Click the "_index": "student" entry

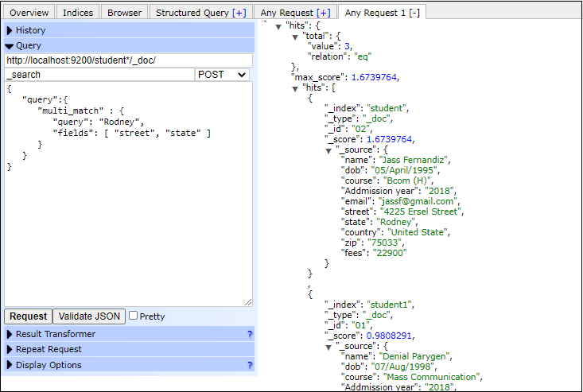(x=366, y=108)
